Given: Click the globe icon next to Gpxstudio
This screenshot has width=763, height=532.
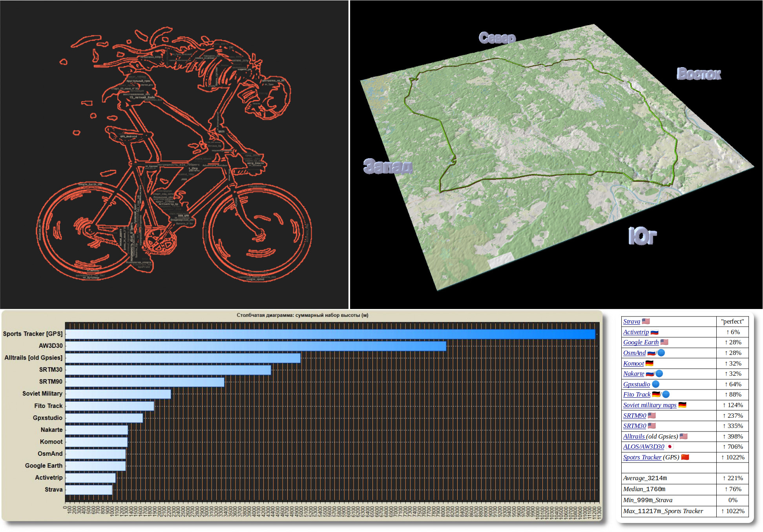Looking at the screenshot, I should point(655,384).
